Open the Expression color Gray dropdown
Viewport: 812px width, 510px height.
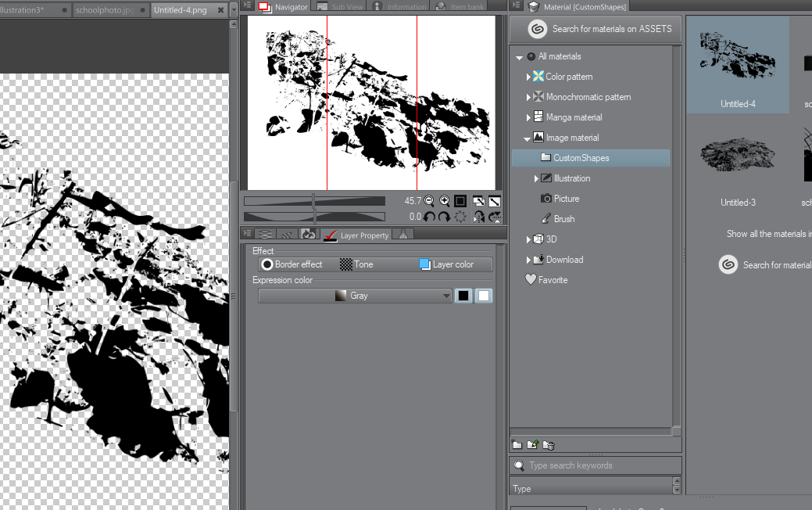(356, 296)
